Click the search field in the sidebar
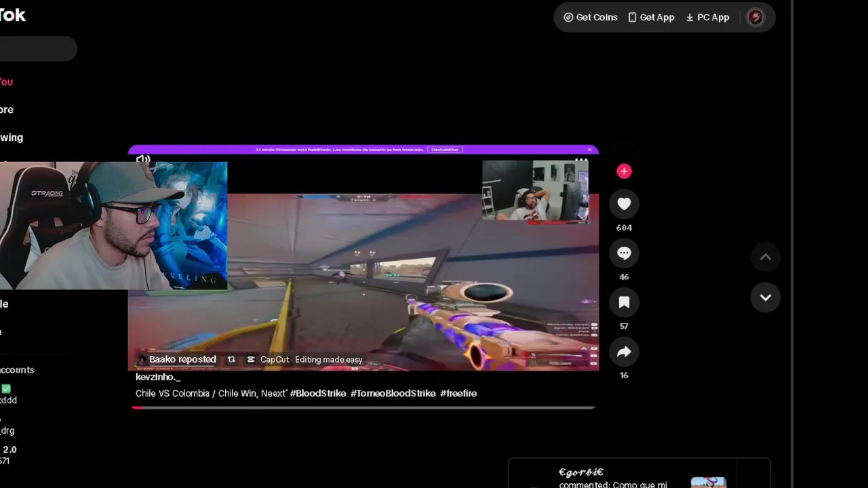This screenshot has height=488, width=868. (x=38, y=49)
